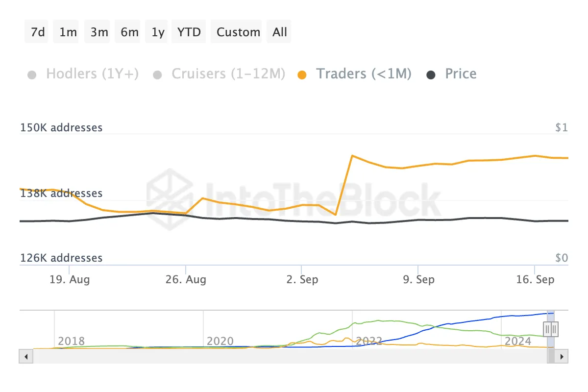Select the 7d time range

click(38, 32)
